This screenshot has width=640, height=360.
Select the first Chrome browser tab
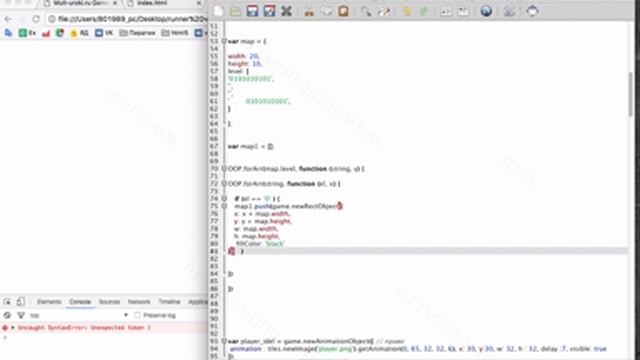80,3
